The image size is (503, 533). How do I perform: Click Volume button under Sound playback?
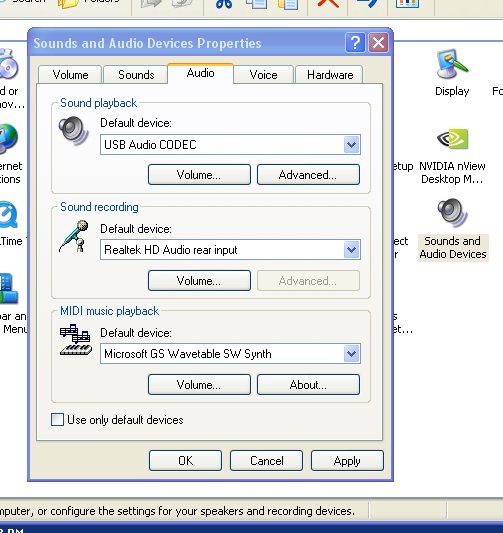pyautogui.click(x=199, y=175)
